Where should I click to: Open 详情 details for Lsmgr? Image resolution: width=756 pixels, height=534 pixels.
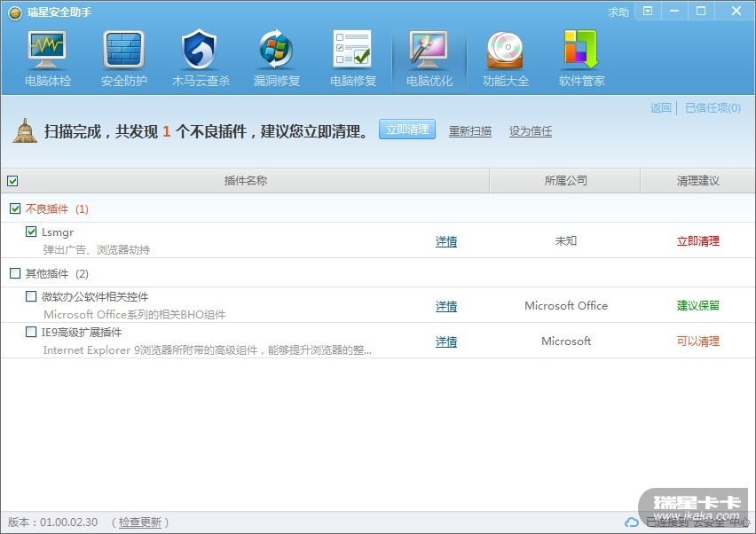[446, 241]
